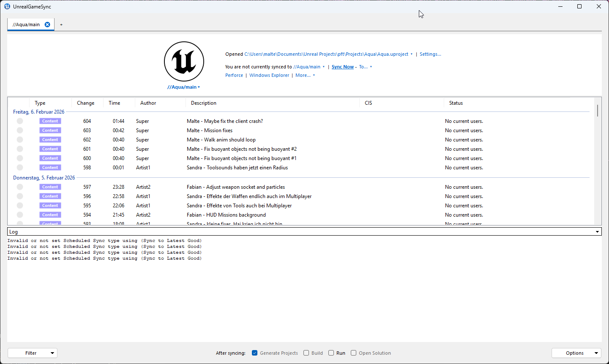Image resolution: width=609 pixels, height=364 pixels.
Task: Open the Sync To... dropdown
Action: pyautogui.click(x=366, y=67)
